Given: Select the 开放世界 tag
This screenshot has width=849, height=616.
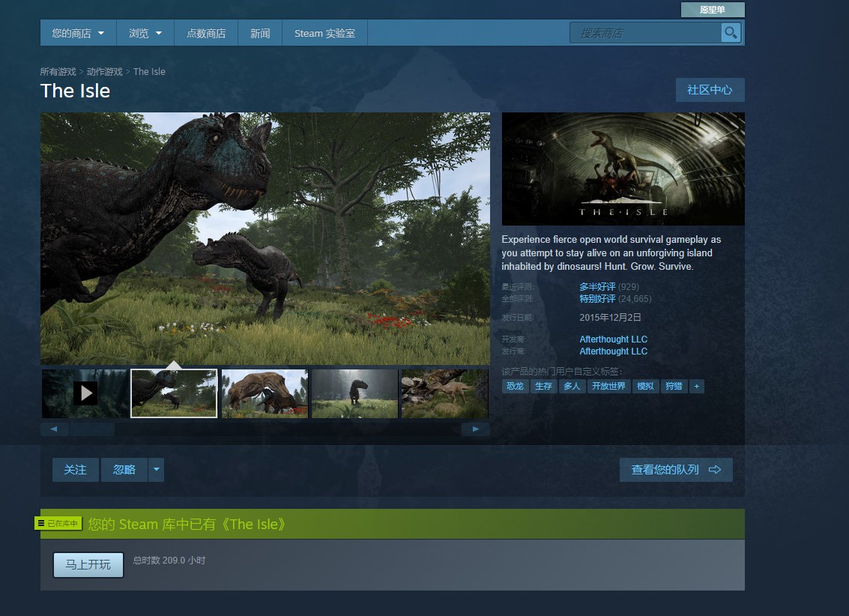Looking at the screenshot, I should tap(608, 386).
